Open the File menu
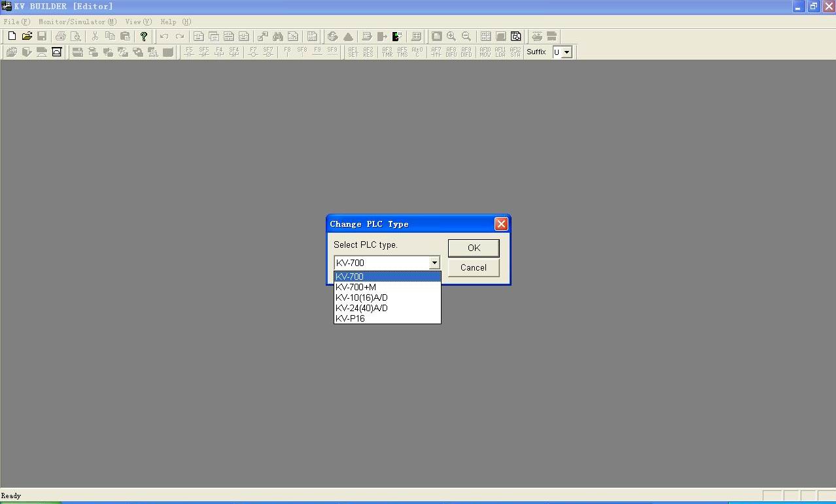The height and width of the screenshot is (504, 836). click(16, 22)
